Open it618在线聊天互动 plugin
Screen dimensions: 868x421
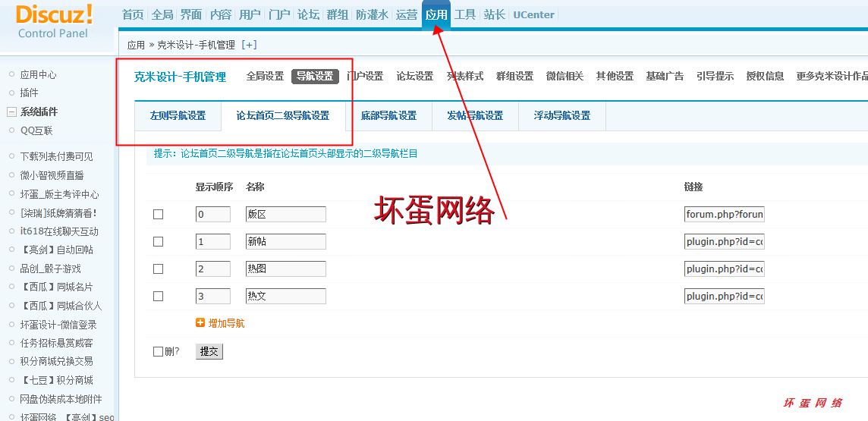coord(59,231)
